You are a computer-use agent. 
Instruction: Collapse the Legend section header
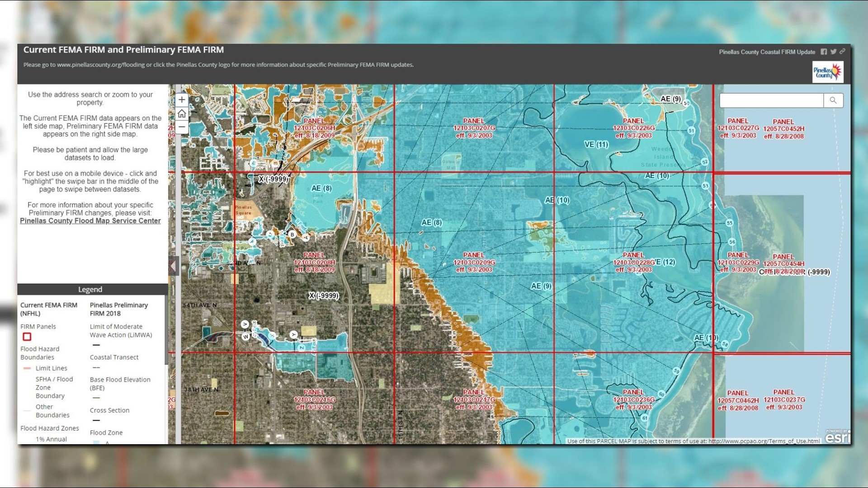[x=90, y=289]
